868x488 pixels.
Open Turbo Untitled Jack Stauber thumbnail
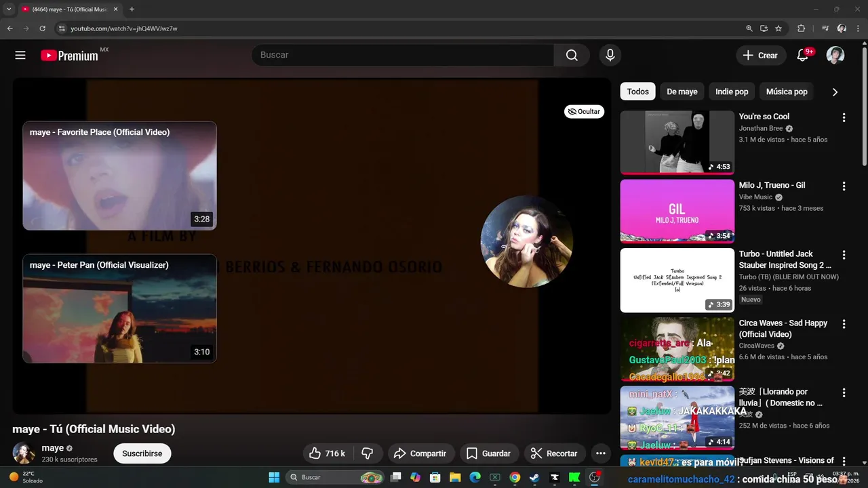(677, 280)
